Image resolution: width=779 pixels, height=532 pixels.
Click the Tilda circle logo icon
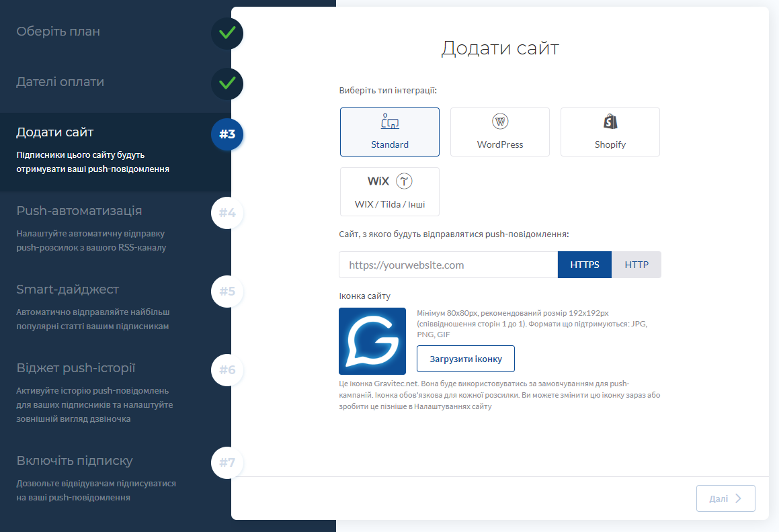tap(405, 181)
